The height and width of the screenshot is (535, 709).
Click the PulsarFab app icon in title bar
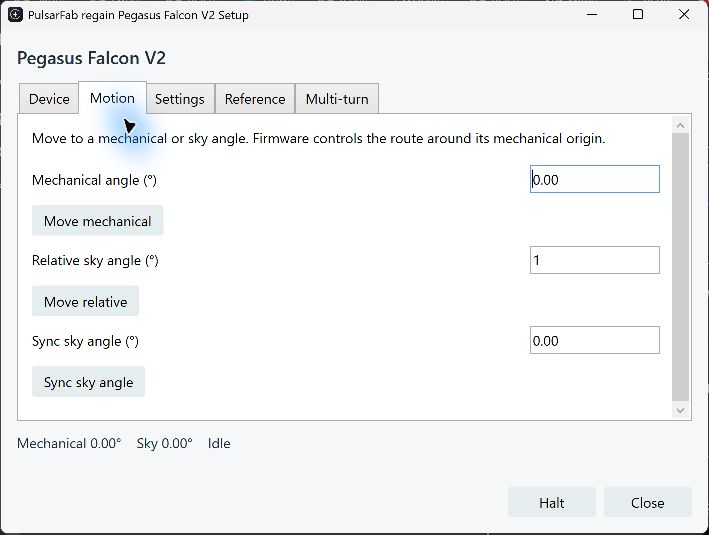click(x=15, y=14)
